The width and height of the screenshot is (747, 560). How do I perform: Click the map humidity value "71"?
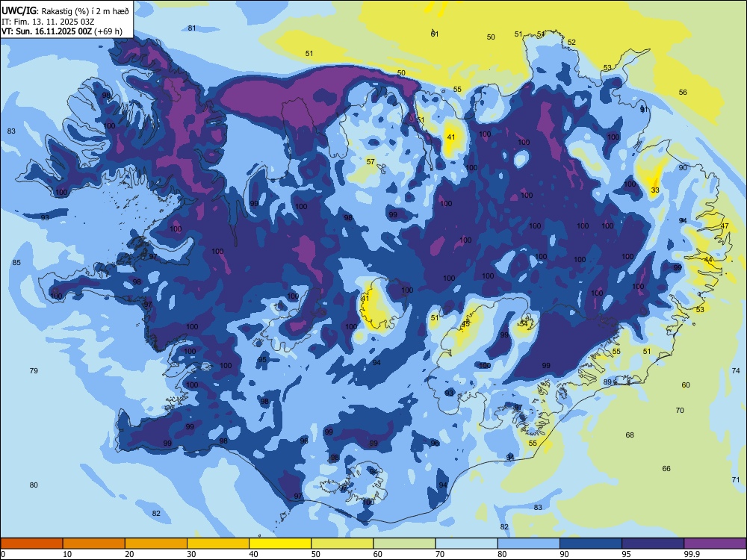click(x=736, y=480)
